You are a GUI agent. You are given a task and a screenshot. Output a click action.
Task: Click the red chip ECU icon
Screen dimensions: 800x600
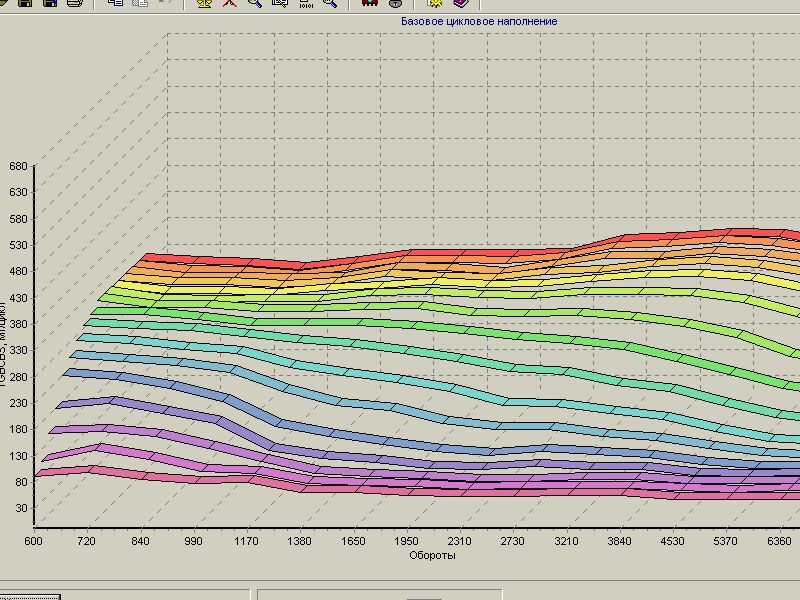point(370,3)
